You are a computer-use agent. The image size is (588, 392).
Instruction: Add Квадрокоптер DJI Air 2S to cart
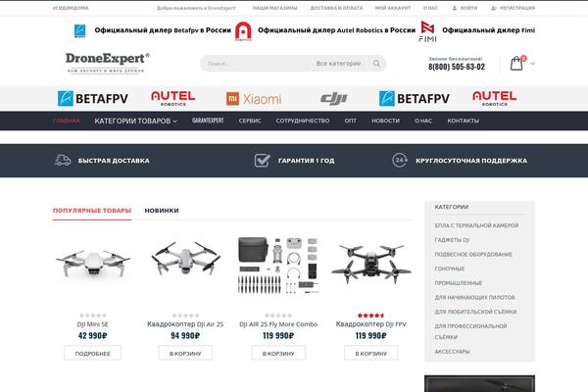tap(185, 353)
